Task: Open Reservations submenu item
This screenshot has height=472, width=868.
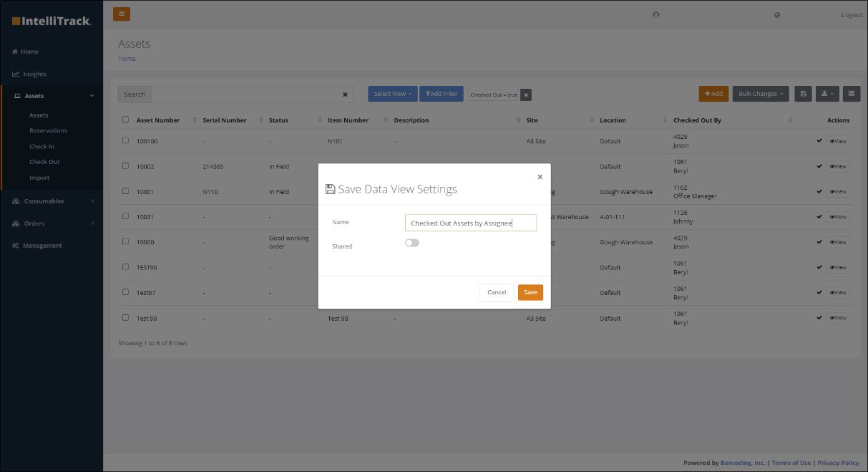Action: point(48,130)
